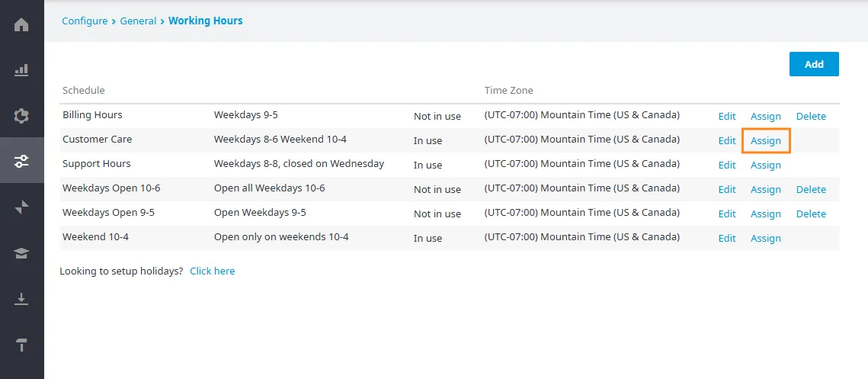
Task: Delete the Weekdays Open 10-6 schedule
Action: pyautogui.click(x=811, y=189)
